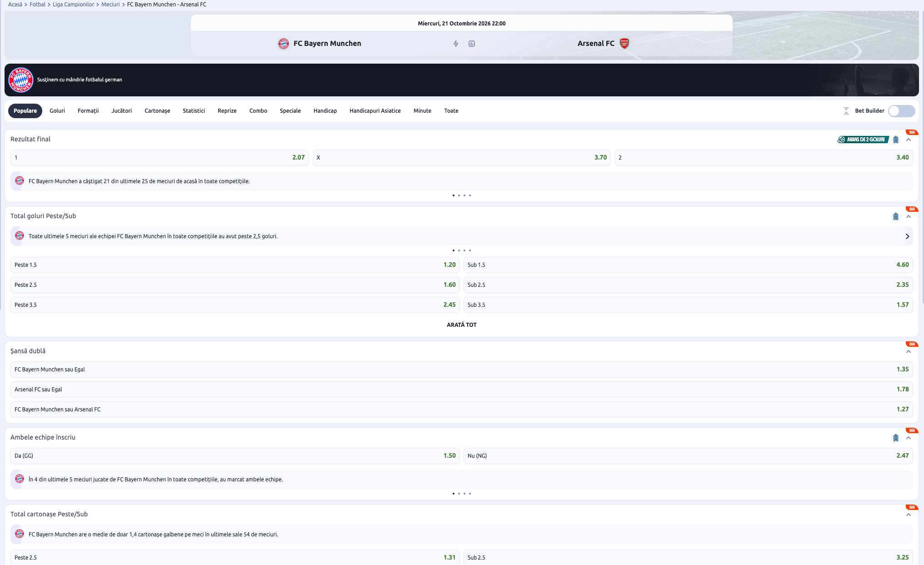Click the Arsenal FC crest in header
The height and width of the screenshot is (565, 924).
click(x=624, y=44)
